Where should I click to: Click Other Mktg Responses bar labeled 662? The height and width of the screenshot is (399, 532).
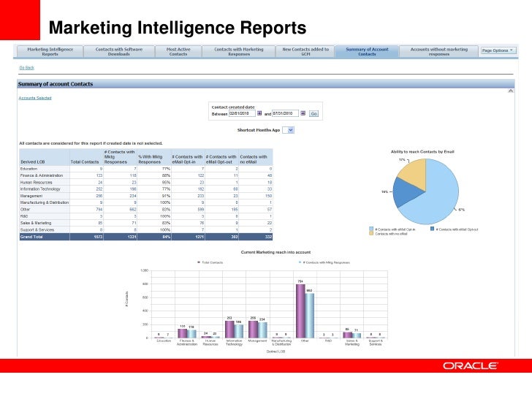point(309,316)
